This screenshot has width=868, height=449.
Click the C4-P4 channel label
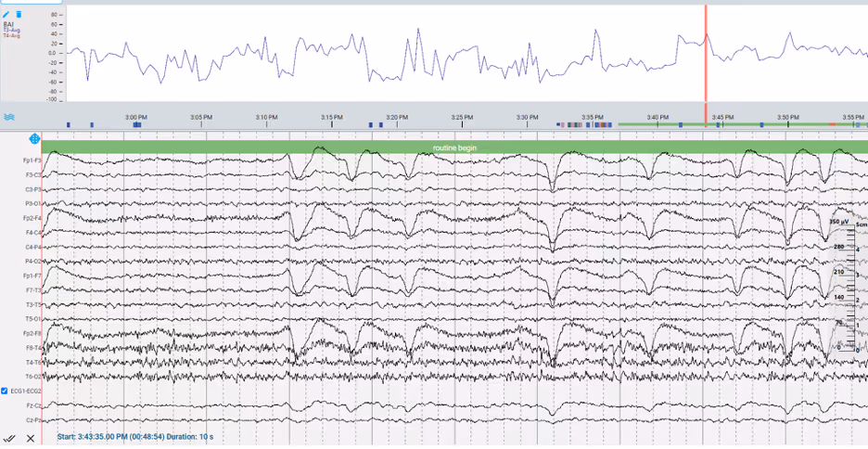click(x=32, y=247)
